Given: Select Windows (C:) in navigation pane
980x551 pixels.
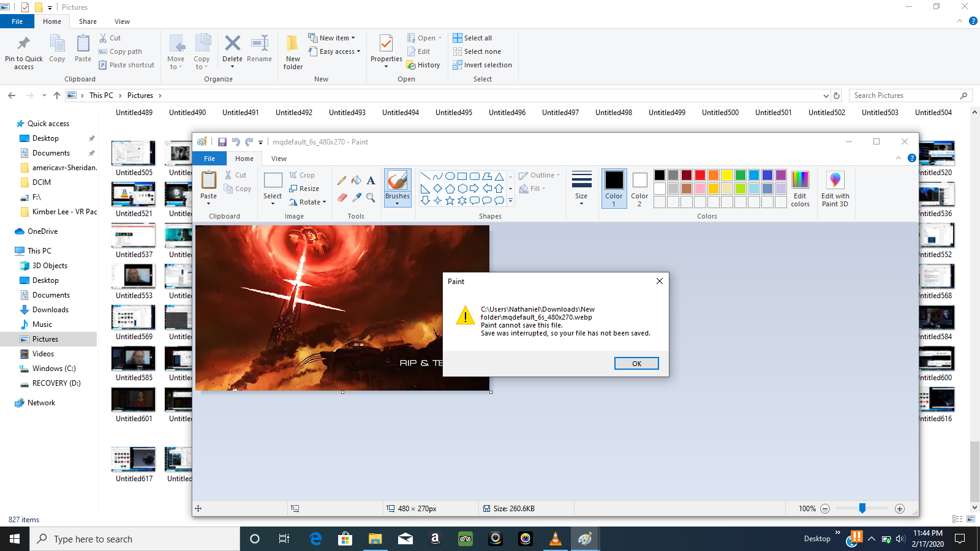Looking at the screenshot, I should 54,369.
